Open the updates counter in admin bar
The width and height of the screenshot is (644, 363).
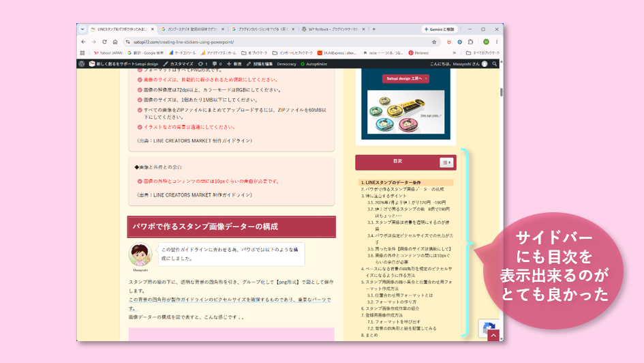point(202,64)
